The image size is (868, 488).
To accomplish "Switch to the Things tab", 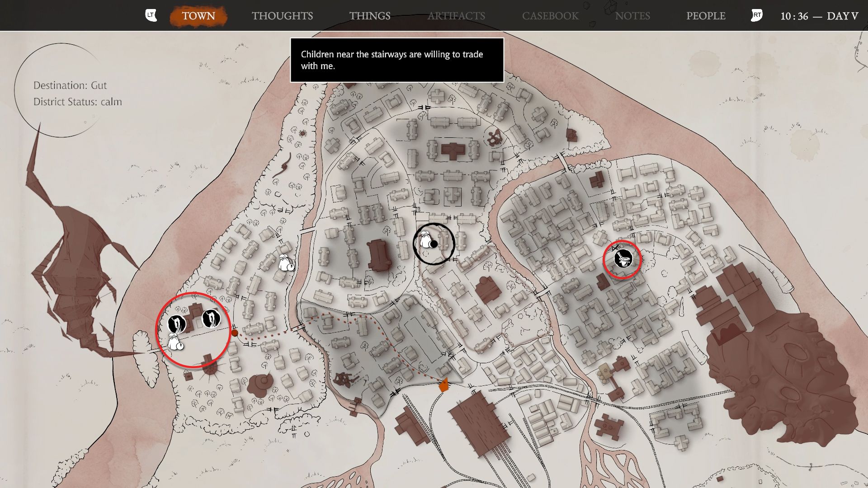I will point(369,16).
